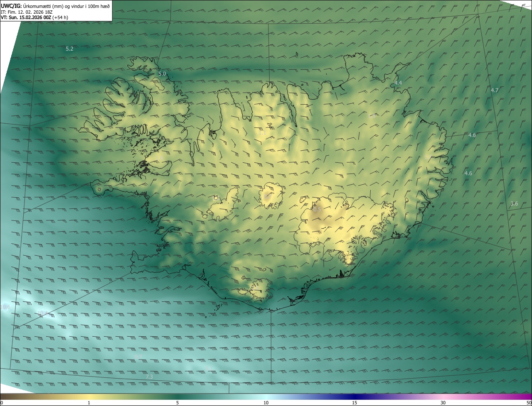The height and width of the screenshot is (406, 532).
Task: Click the 4.7 precipitation value label
Action: coord(495,90)
